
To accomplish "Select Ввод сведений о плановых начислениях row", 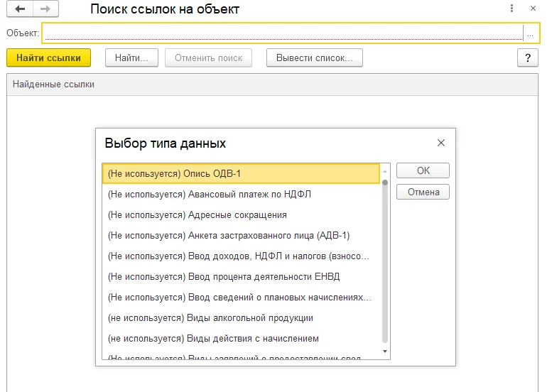I will pos(241,297).
